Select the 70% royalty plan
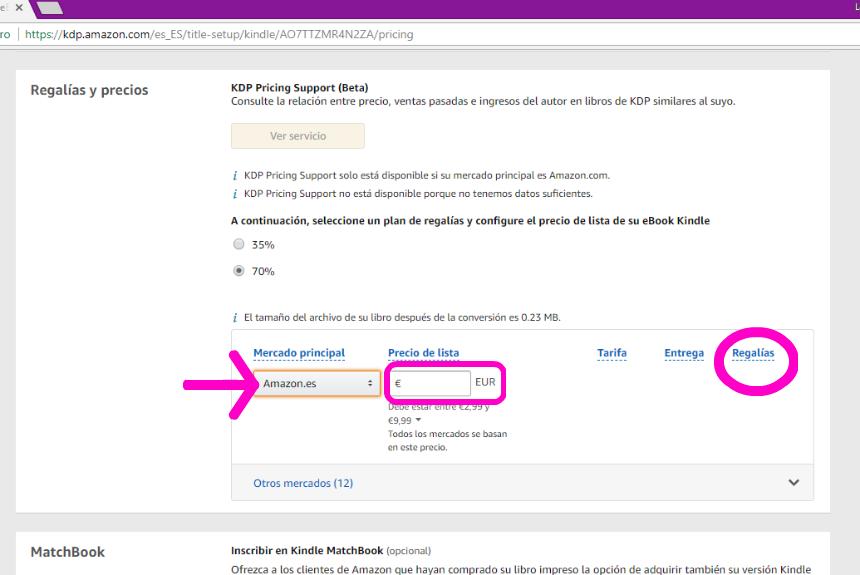 (x=238, y=271)
